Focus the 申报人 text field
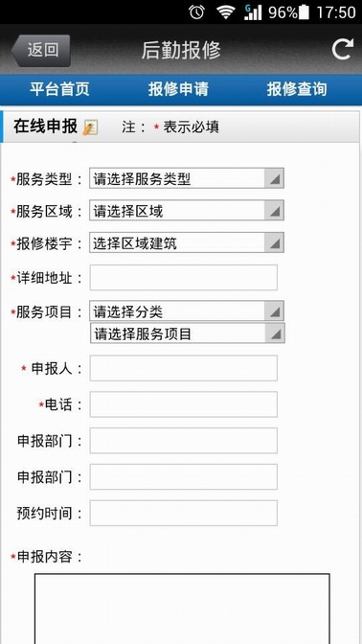 click(184, 368)
